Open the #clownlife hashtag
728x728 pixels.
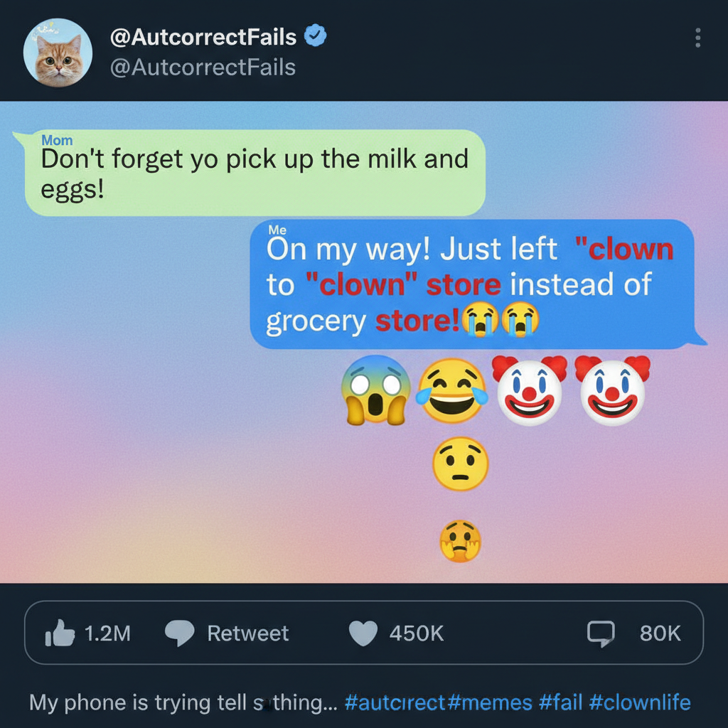pos(640,703)
